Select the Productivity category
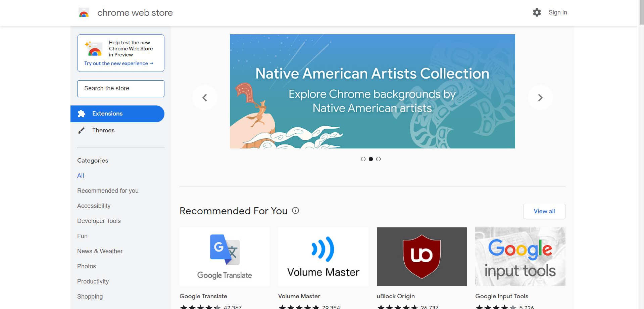Image resolution: width=644 pixels, height=309 pixels. pos(93,281)
